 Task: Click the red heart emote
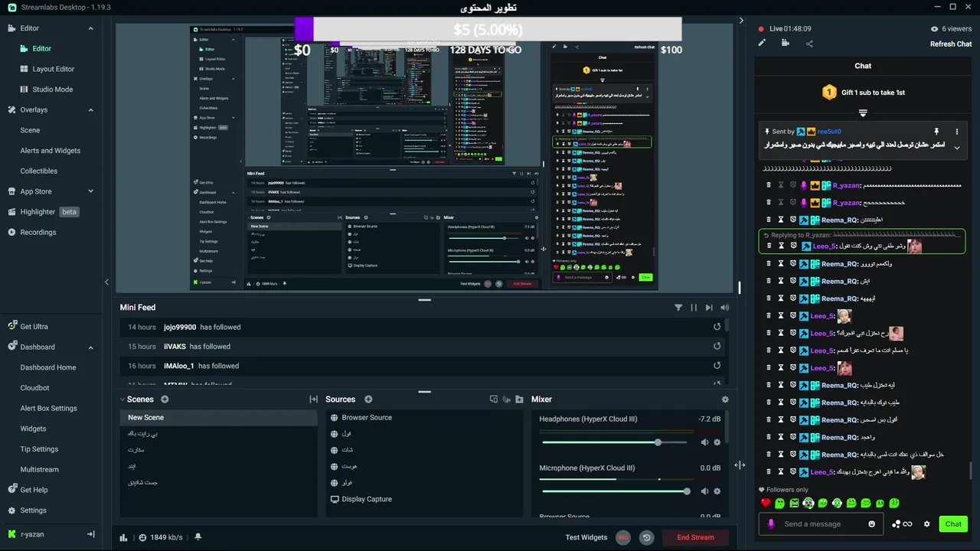click(x=765, y=503)
